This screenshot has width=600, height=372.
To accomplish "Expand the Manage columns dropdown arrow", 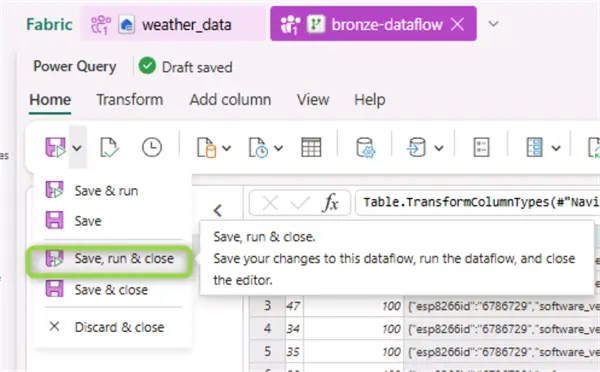I will [556, 148].
